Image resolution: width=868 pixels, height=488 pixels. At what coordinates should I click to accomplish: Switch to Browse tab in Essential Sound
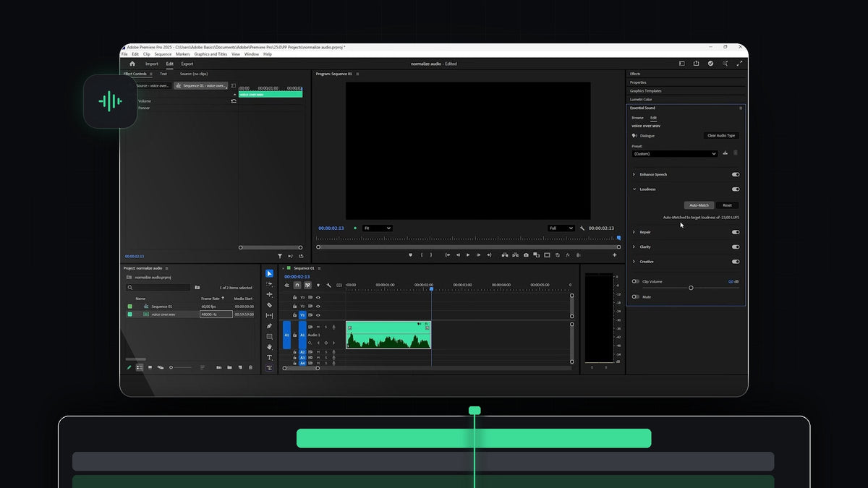637,118
